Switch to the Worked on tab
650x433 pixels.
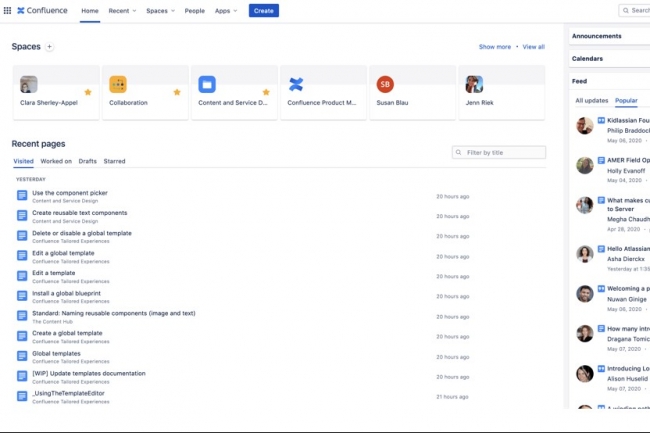point(56,161)
